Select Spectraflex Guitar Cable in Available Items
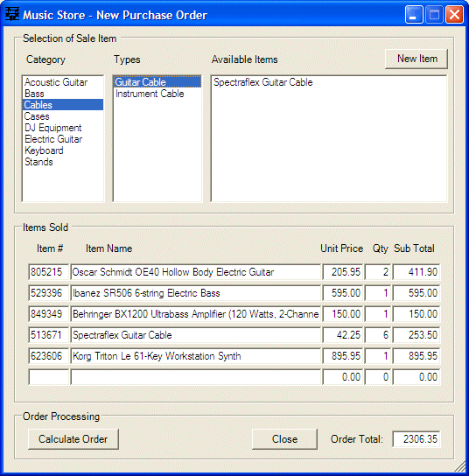469x476 pixels. (x=329, y=82)
